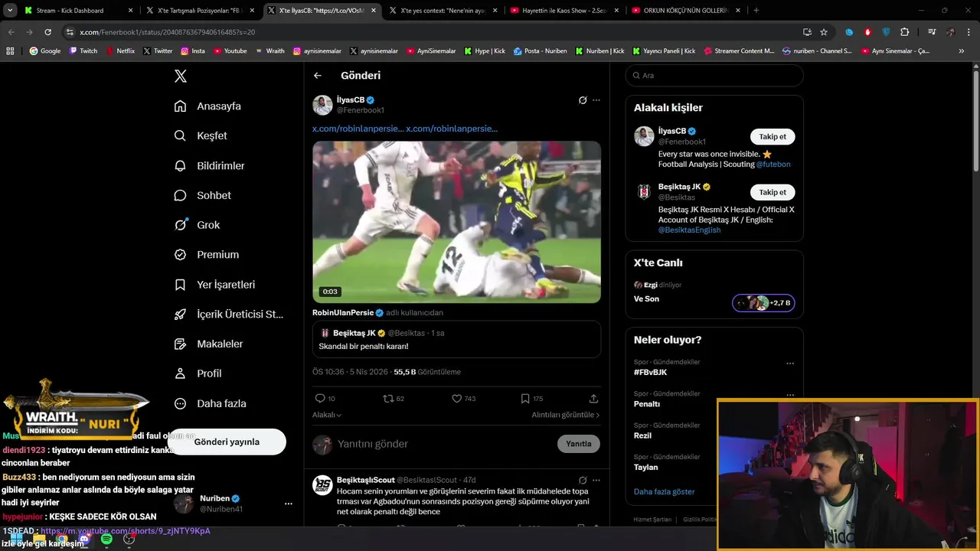Open Grok action on İlyasCB's main post
Screen dimensions: 980x551
(x=583, y=100)
